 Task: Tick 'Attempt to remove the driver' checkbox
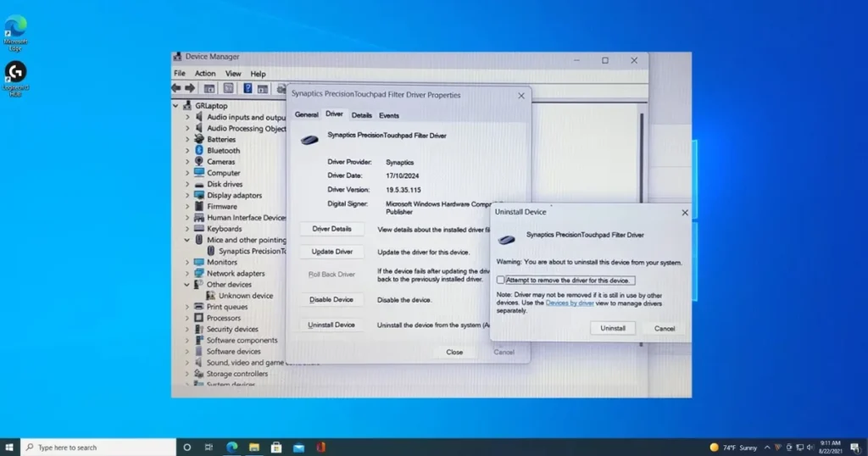[500, 280]
